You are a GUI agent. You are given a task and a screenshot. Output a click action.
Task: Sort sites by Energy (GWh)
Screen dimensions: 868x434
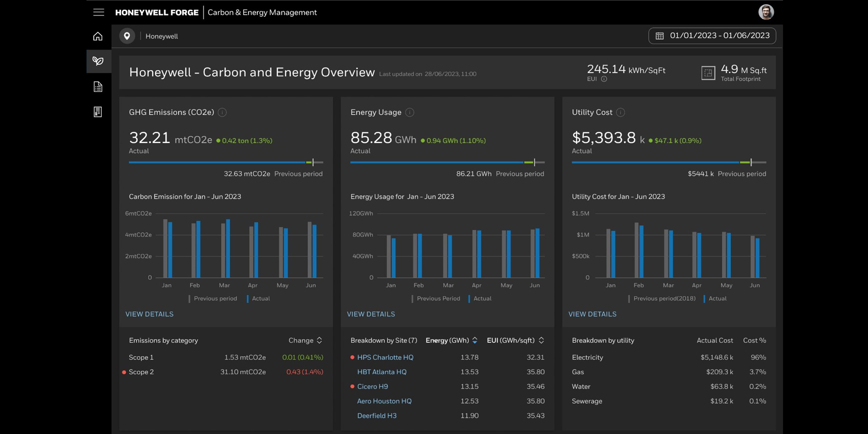(474, 340)
